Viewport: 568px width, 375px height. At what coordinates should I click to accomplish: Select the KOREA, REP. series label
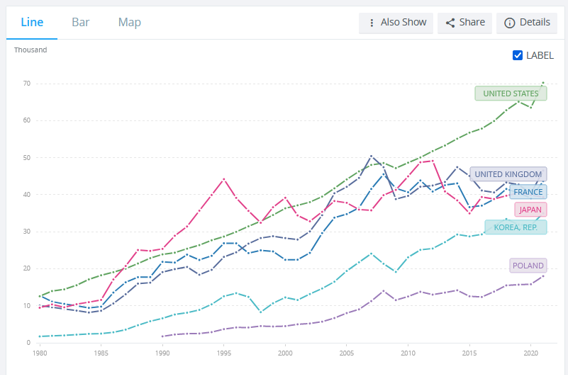pyautogui.click(x=515, y=228)
